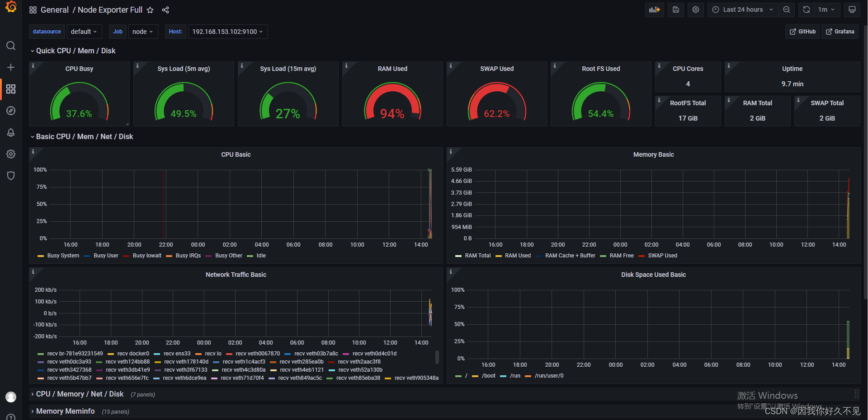
Task: Open the Dashboards grid icon in sidebar
Action: click(11, 89)
